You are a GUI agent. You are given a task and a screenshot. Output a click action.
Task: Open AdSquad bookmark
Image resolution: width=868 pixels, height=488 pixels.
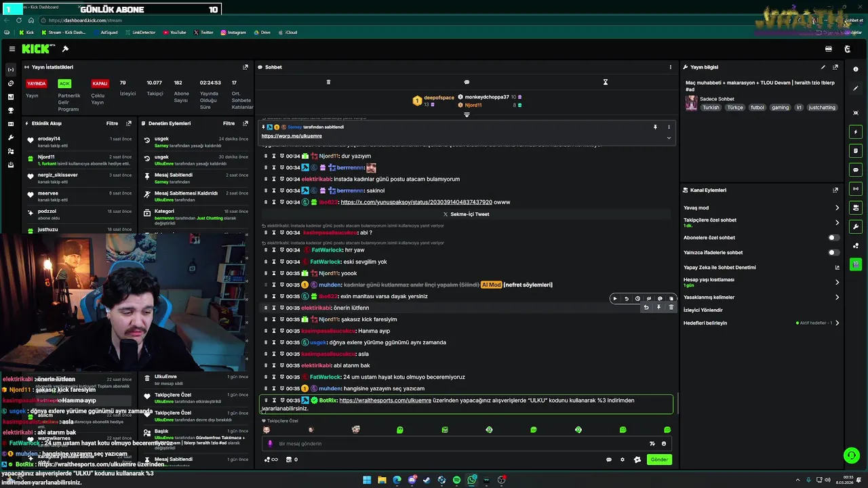(105, 33)
